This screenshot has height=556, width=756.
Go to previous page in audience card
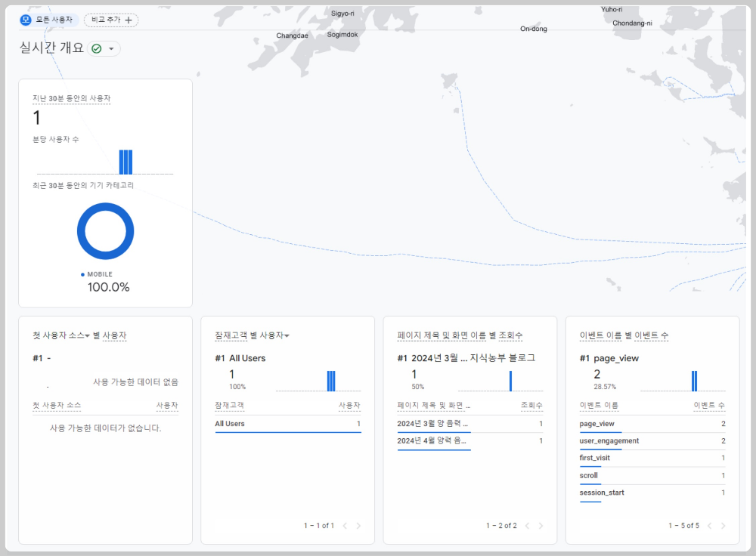tap(345, 526)
